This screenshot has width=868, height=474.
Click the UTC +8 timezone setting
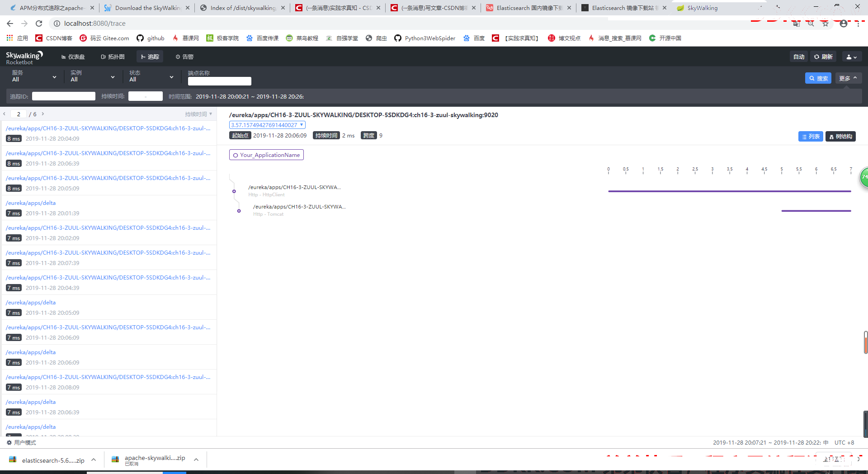point(844,443)
